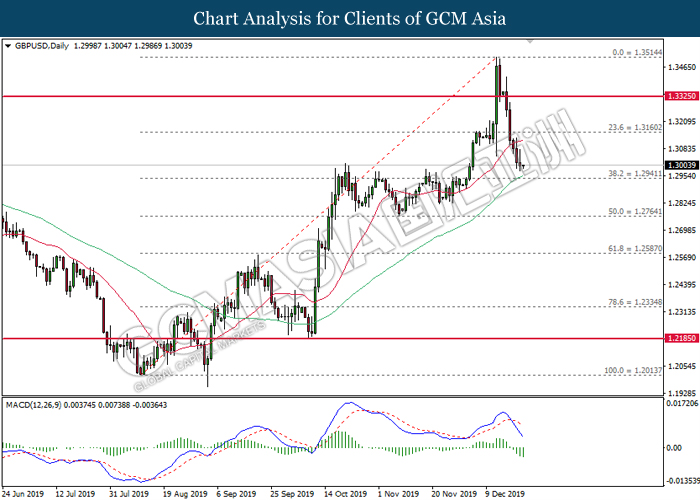
Task: Click the GBPUSD,Daily symbol label
Action: (x=42, y=46)
